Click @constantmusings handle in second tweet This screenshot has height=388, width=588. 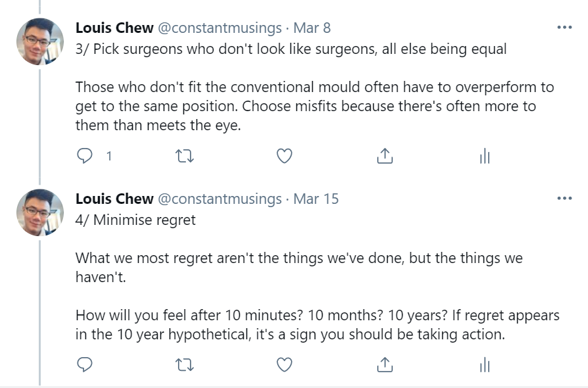[x=219, y=199]
